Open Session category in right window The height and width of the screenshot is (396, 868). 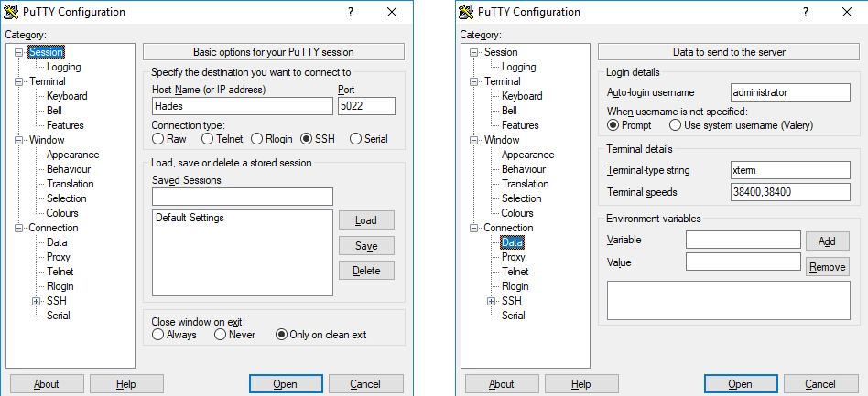click(x=501, y=52)
